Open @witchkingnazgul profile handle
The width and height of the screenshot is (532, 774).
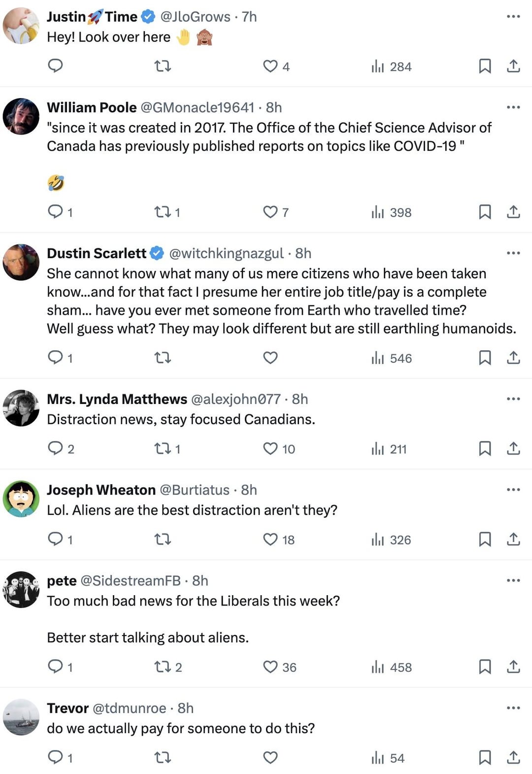point(226,253)
